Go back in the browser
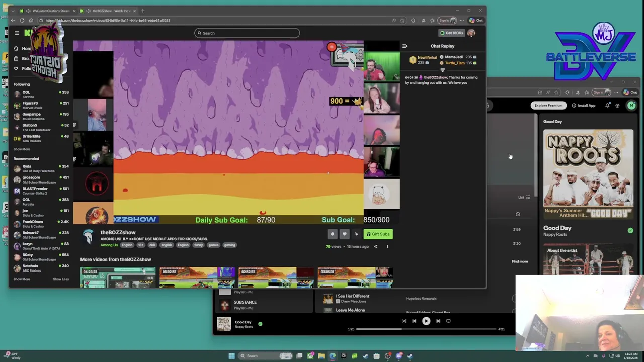 point(13,21)
